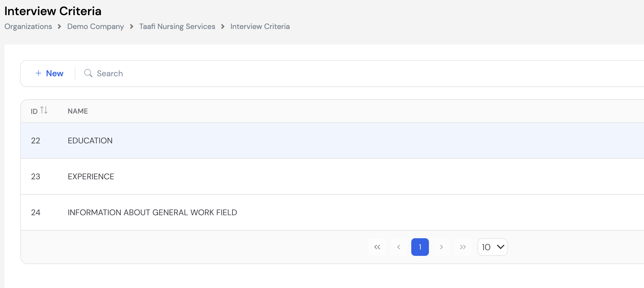Open the Demo Company breadcrumb link

96,26
